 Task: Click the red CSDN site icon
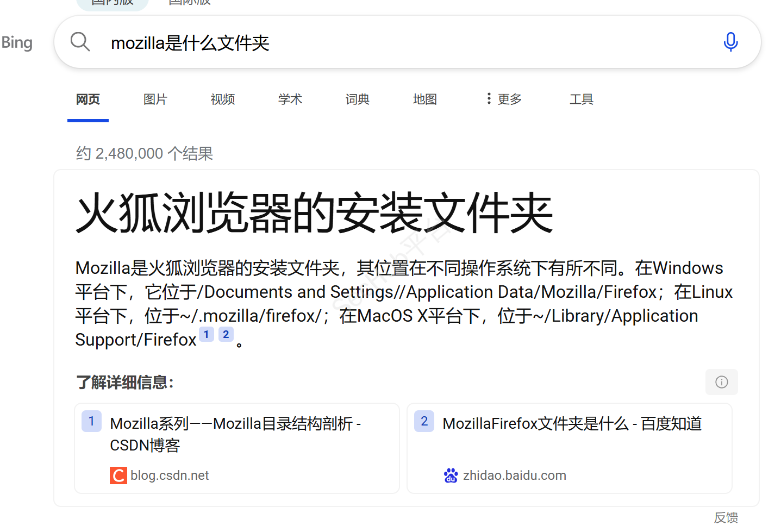coord(118,475)
